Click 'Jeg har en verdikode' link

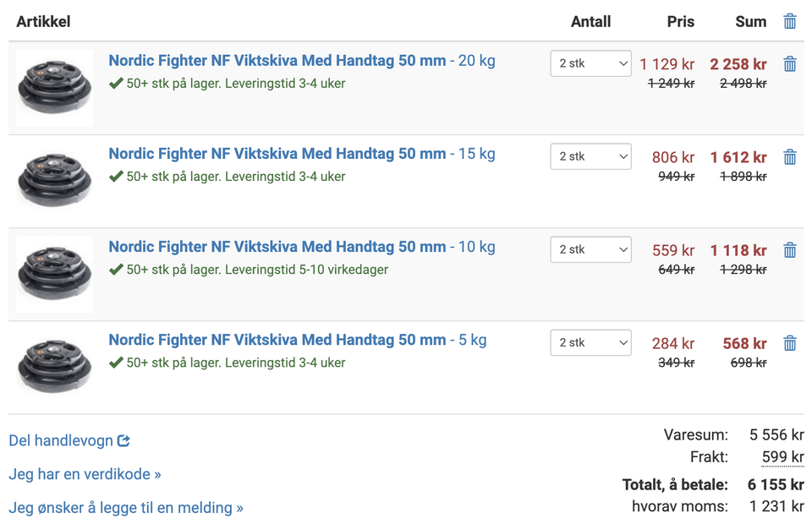pos(85,474)
